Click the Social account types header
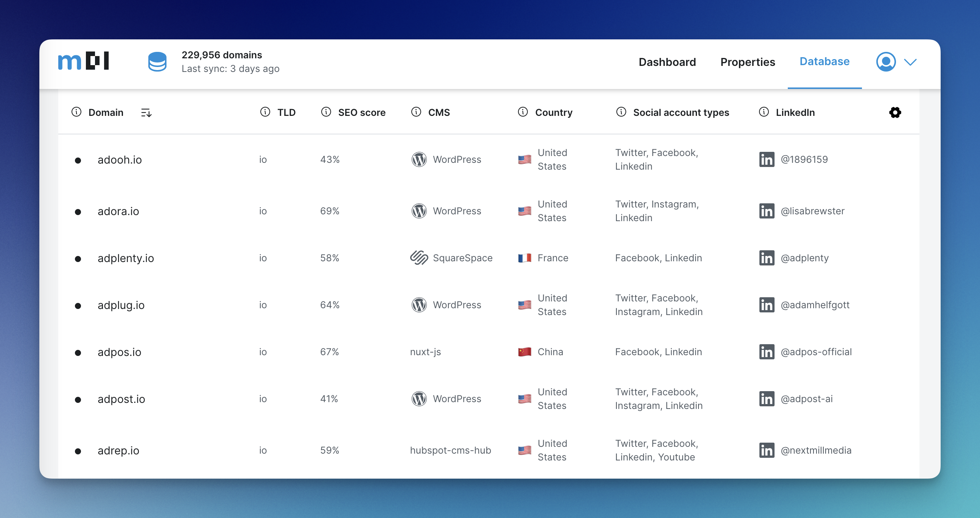This screenshot has width=980, height=518. point(681,113)
